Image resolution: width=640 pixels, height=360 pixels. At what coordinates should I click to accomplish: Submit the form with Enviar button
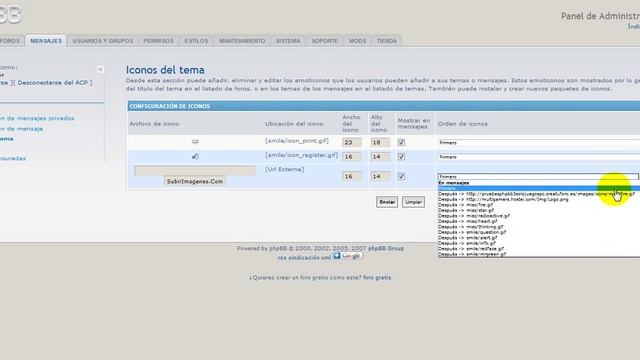point(387,202)
